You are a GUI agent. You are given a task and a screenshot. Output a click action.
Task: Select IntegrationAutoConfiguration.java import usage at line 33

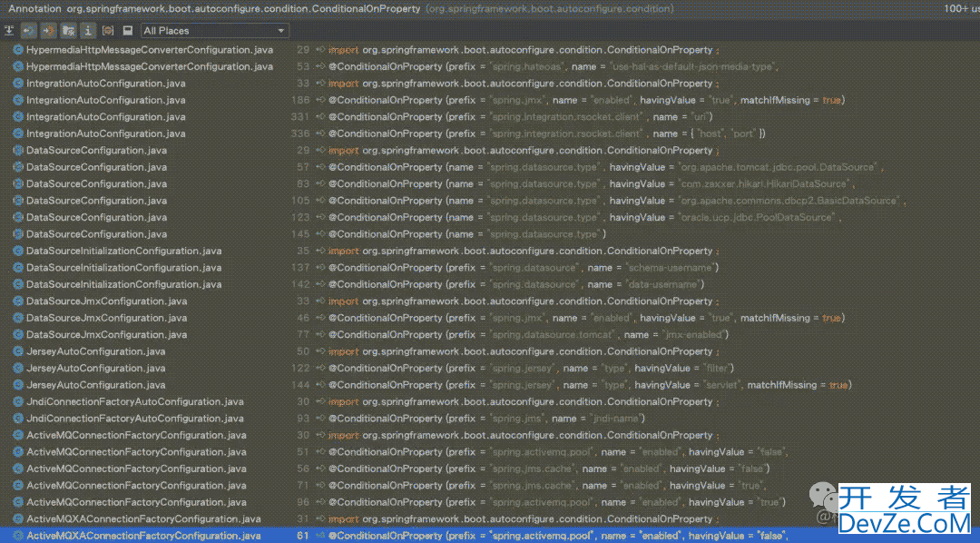[490, 84]
